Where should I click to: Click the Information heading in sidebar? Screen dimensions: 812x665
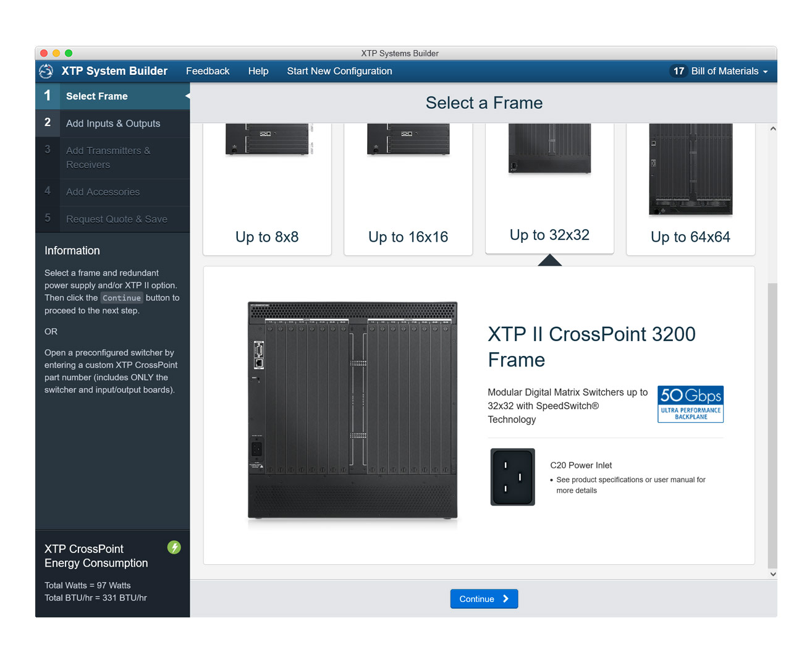tap(72, 250)
